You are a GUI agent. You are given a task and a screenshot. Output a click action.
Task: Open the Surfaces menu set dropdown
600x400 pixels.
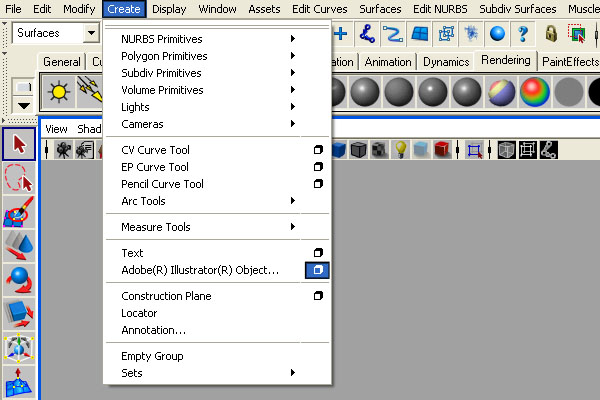pyautogui.click(x=57, y=33)
